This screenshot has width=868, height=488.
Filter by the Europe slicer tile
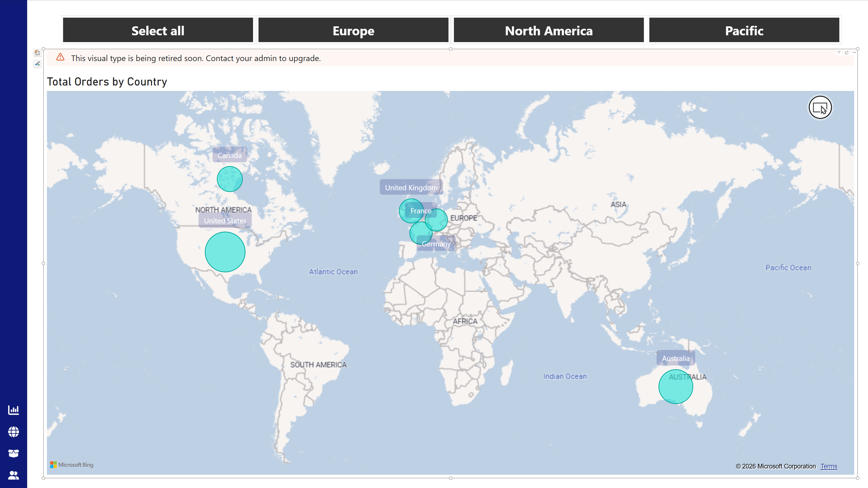(353, 30)
